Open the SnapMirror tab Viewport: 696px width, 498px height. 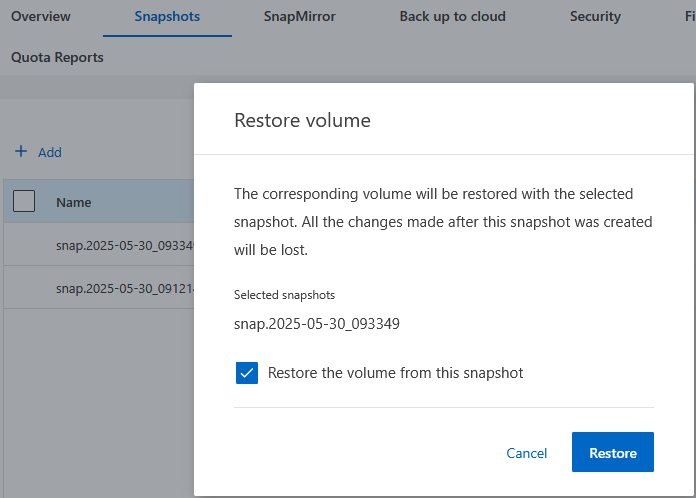click(300, 16)
